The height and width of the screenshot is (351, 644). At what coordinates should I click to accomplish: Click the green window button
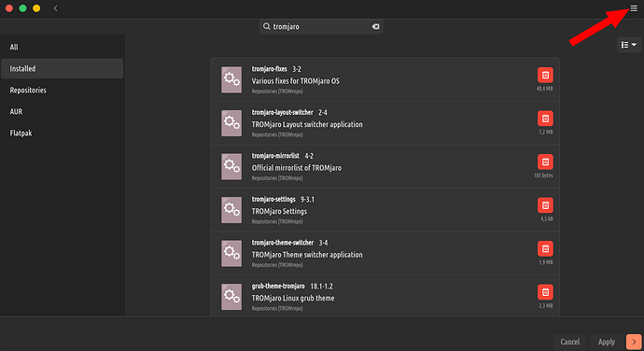point(23,8)
